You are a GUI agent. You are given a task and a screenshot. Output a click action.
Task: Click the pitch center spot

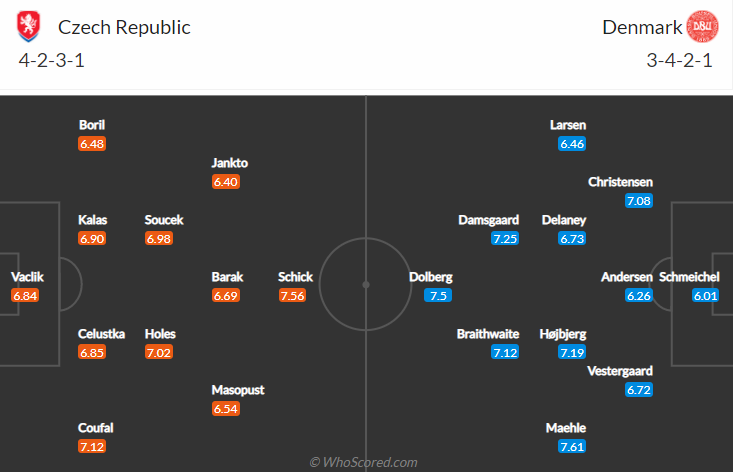[x=366, y=284]
